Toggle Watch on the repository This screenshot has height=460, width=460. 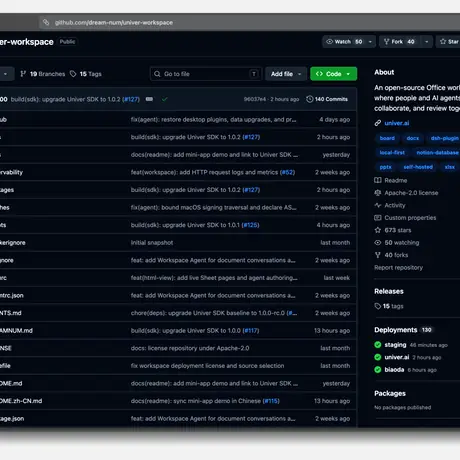344,42
